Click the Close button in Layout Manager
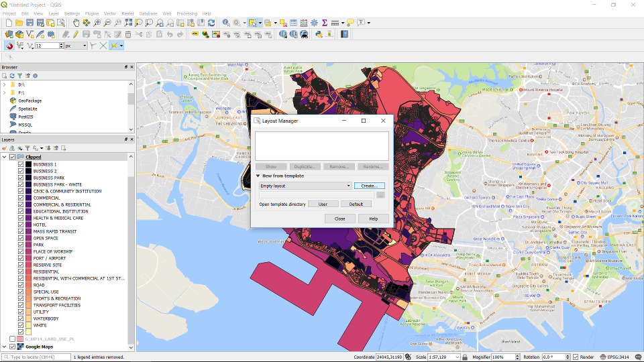The width and height of the screenshot is (644, 362). (339, 219)
